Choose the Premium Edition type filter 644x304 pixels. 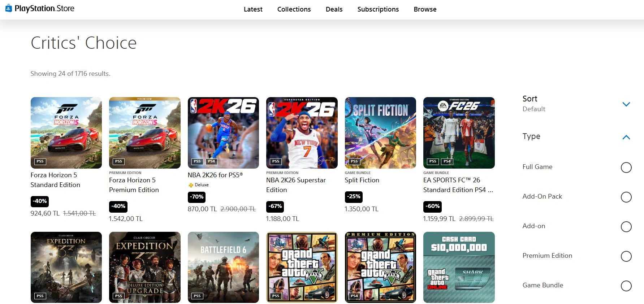pyautogui.click(x=626, y=256)
